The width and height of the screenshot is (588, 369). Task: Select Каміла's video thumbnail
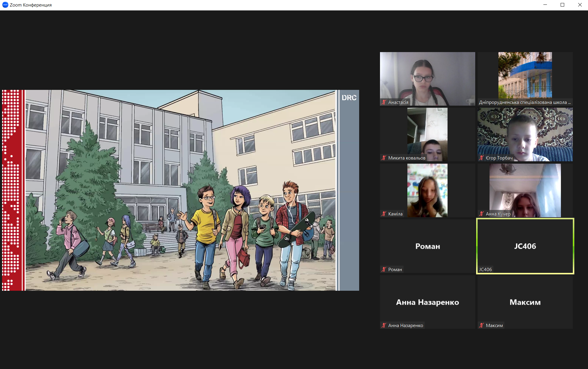click(427, 190)
